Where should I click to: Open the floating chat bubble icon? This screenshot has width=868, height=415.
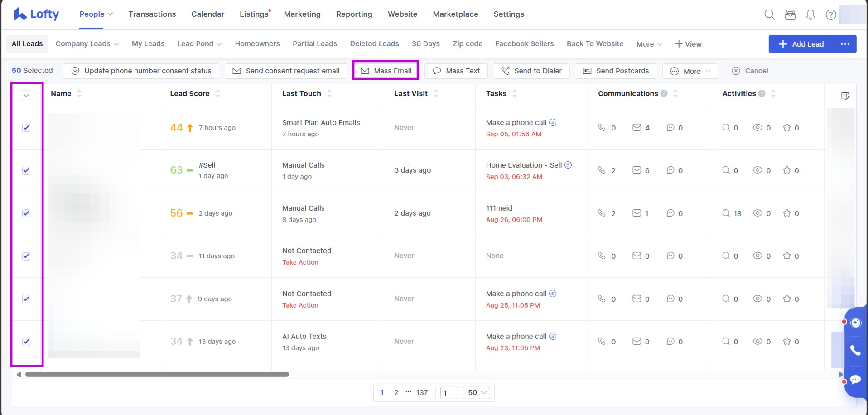tap(855, 379)
